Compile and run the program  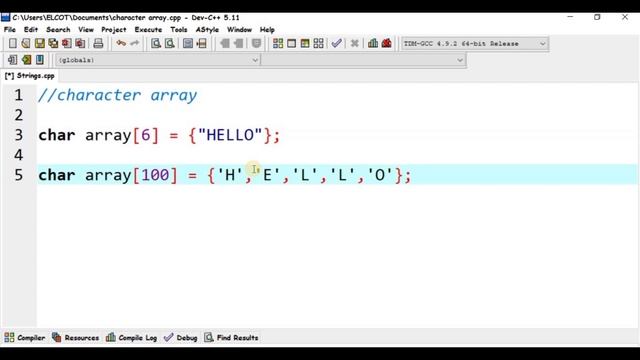(305, 43)
